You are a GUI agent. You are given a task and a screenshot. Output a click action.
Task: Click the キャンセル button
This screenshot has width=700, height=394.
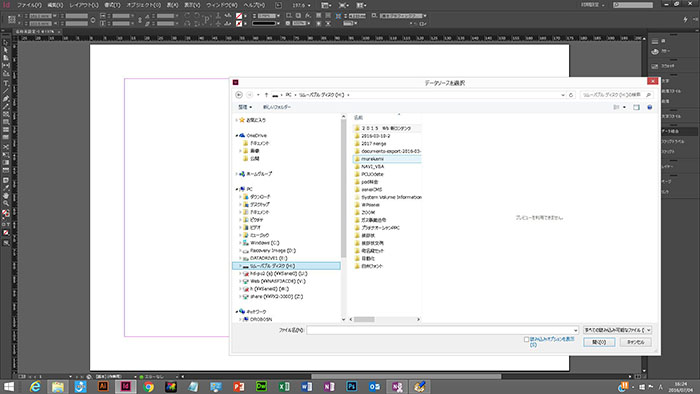(635, 342)
